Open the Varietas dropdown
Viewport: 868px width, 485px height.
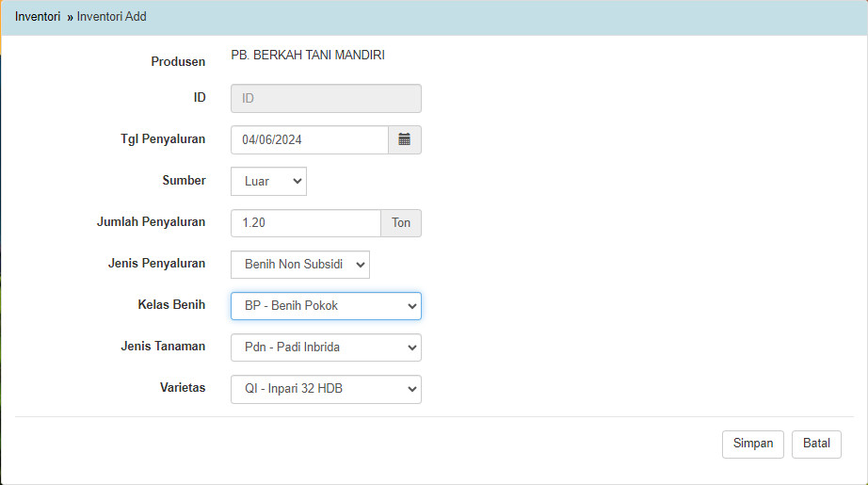coord(326,389)
